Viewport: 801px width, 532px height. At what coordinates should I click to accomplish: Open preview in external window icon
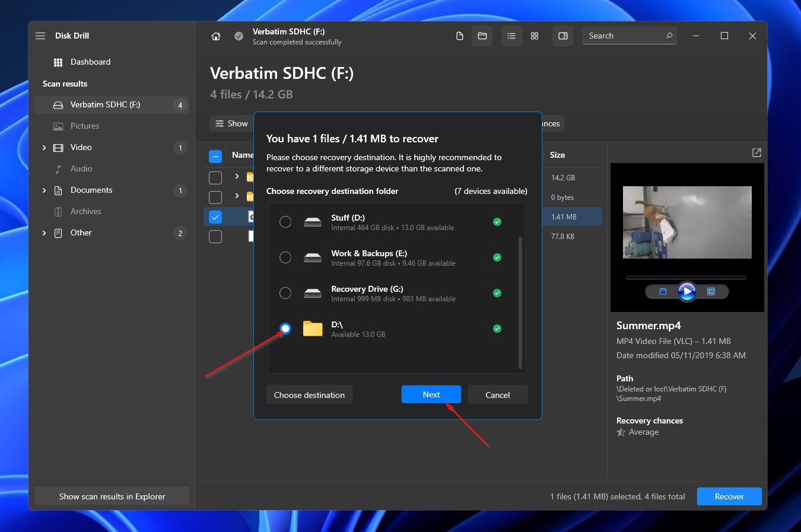757,153
